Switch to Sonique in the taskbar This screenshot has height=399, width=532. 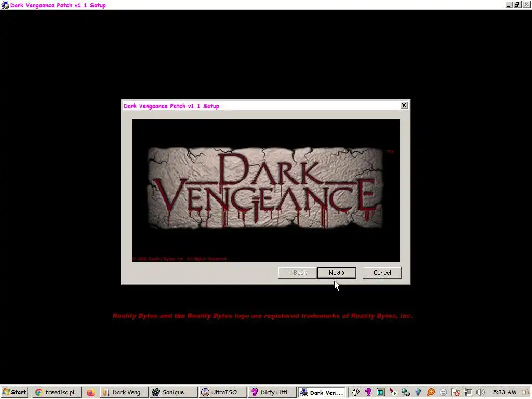click(x=174, y=392)
